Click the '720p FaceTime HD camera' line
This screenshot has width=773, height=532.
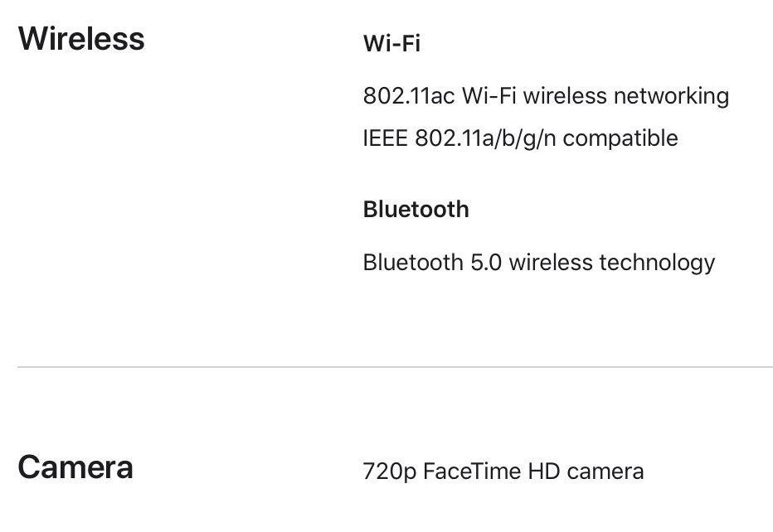coord(503,472)
